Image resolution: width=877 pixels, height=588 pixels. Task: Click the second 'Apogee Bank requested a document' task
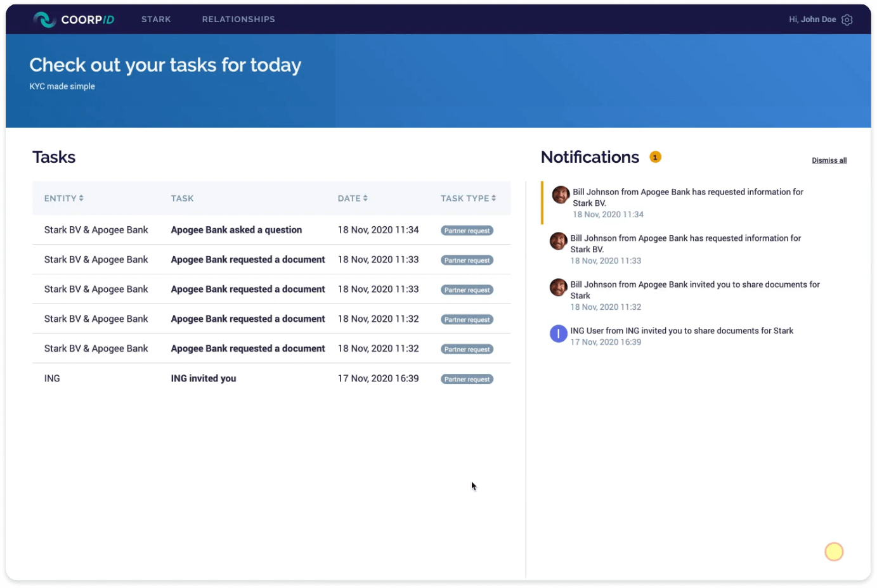click(x=247, y=289)
